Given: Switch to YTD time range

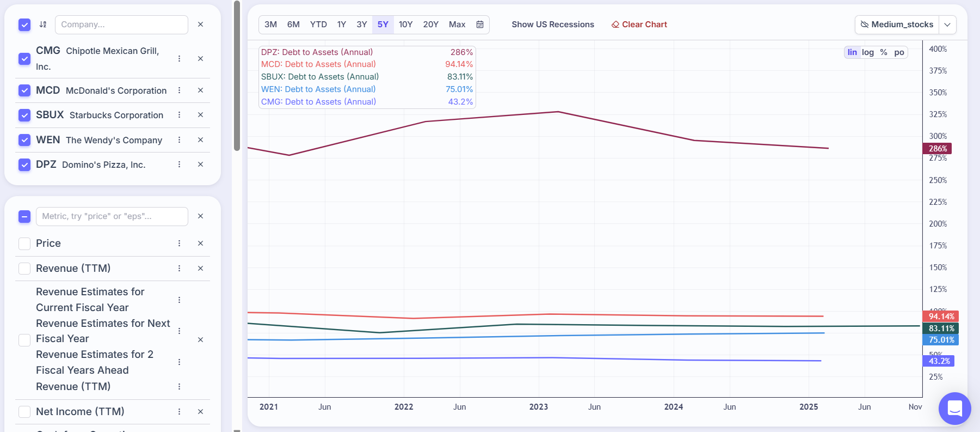Looking at the screenshot, I should [x=318, y=25].
